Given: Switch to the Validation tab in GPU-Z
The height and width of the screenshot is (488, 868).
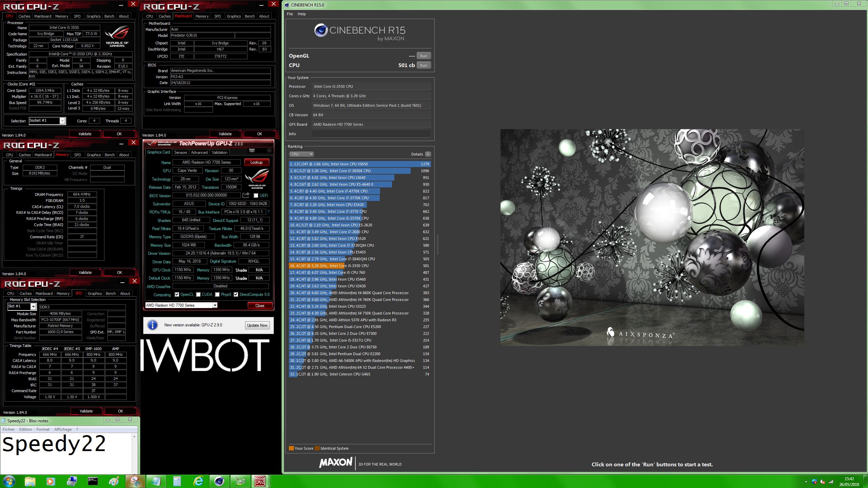Looking at the screenshot, I should (x=219, y=152).
